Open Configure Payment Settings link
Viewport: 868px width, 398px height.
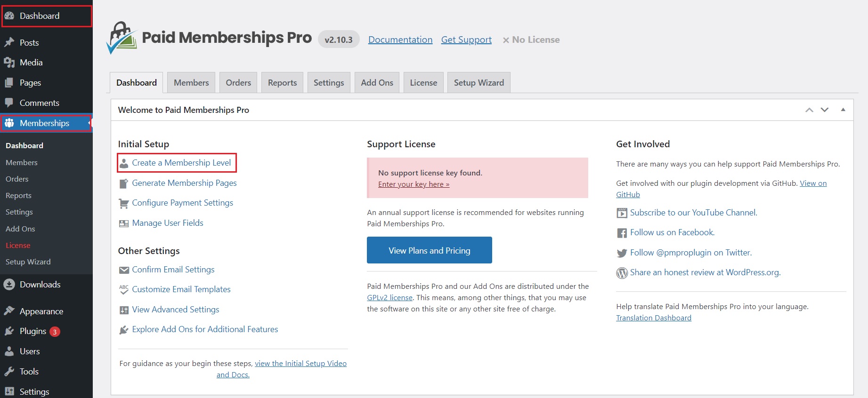pyautogui.click(x=182, y=202)
